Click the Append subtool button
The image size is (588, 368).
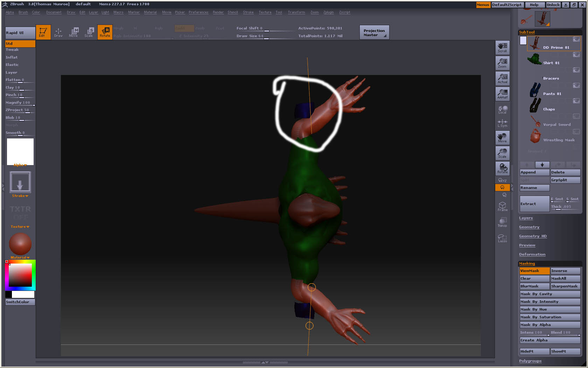[x=534, y=172]
